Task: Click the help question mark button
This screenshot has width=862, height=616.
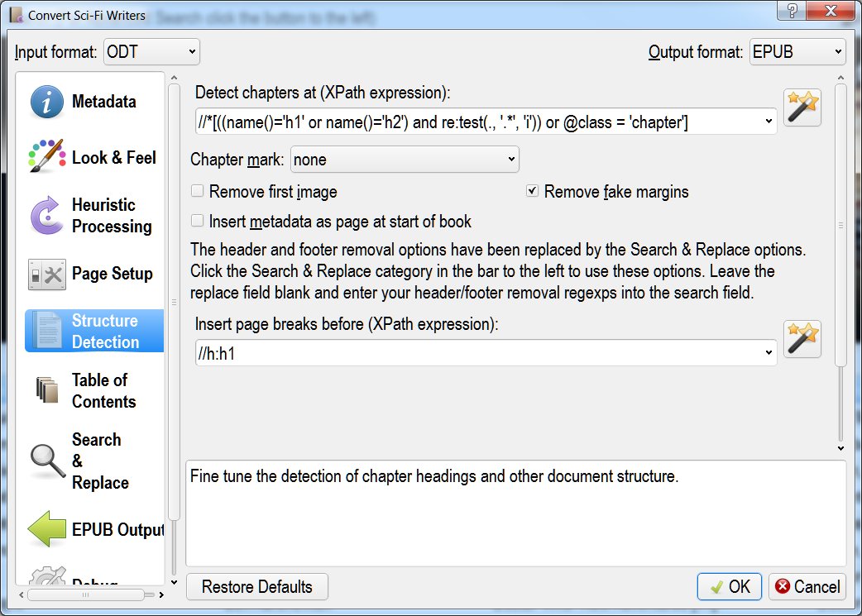Action: coord(792,11)
